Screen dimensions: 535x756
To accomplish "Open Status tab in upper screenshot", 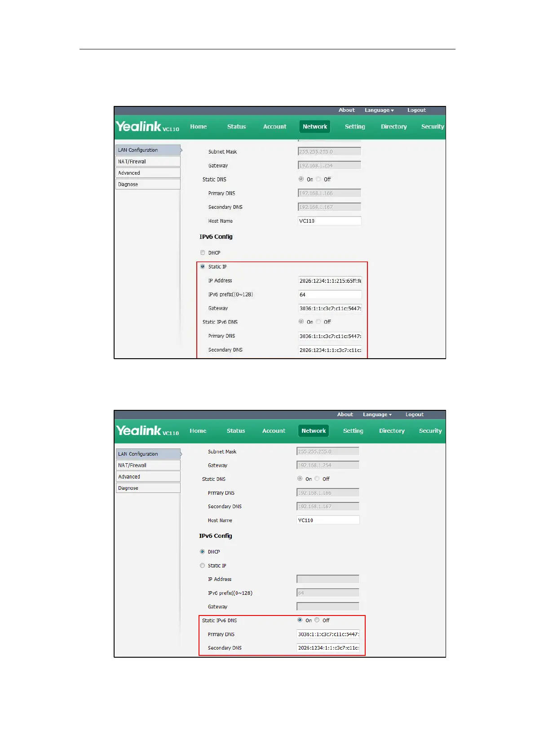I will 236,127.
